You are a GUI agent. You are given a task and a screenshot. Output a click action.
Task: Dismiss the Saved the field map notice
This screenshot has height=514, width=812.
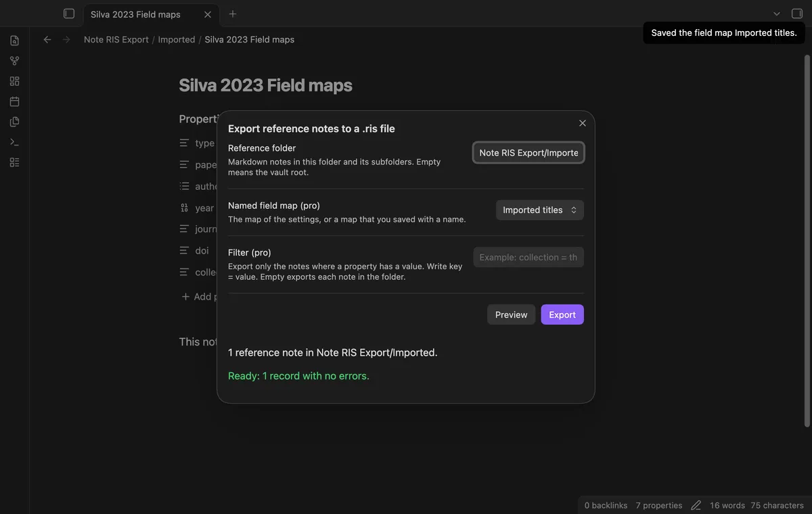[x=724, y=32]
